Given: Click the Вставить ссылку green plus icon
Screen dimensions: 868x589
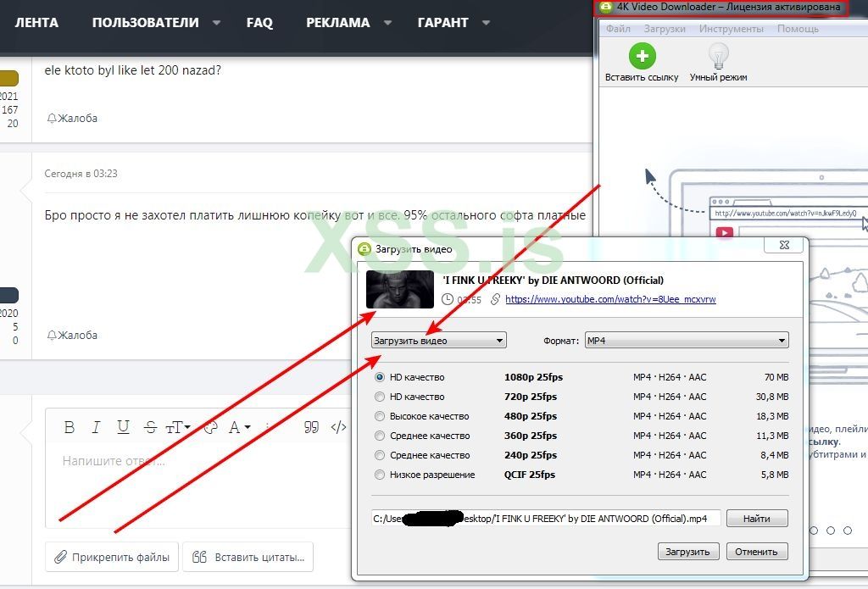Looking at the screenshot, I should pos(643,56).
